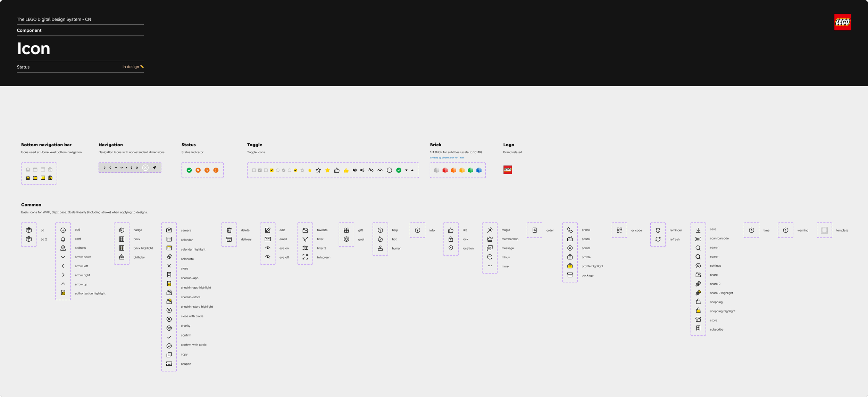Click the yellow highlighted profile face icon

pyautogui.click(x=570, y=266)
